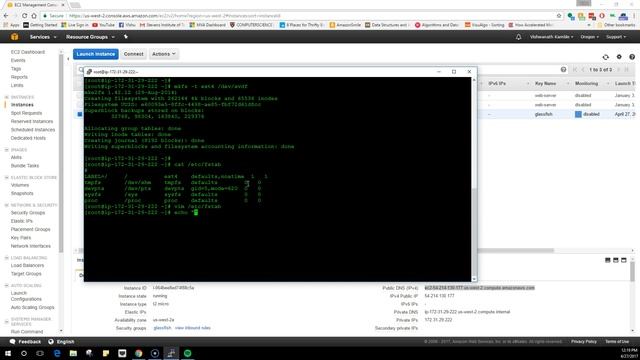Open the view inbound rules link
Image resolution: width=640 pixels, height=360 pixels.
[x=193, y=328]
